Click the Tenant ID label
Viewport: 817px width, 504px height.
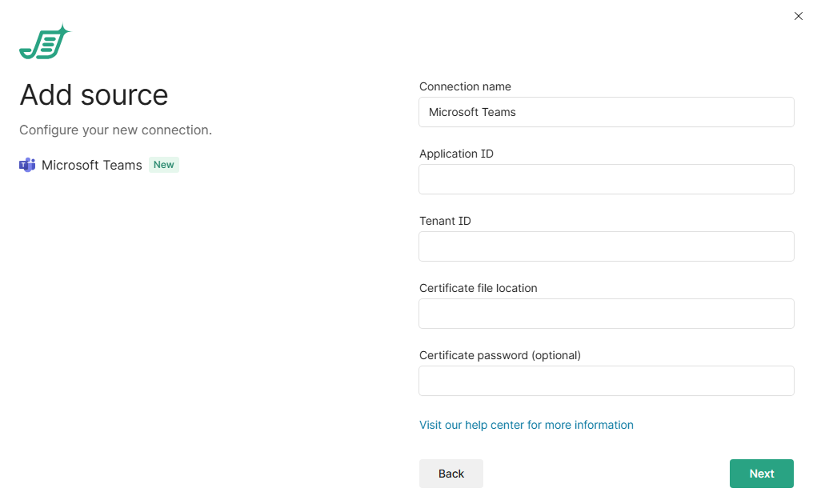coord(445,221)
